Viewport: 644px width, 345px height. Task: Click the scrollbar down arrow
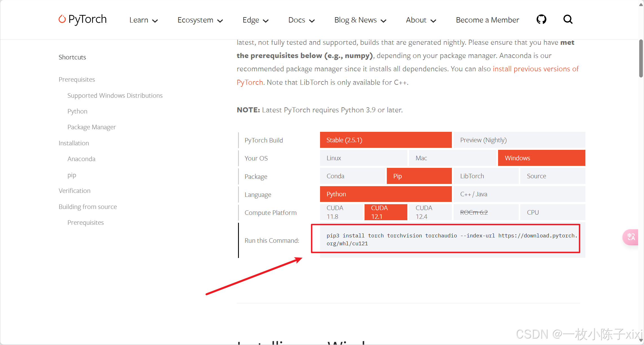641,340
